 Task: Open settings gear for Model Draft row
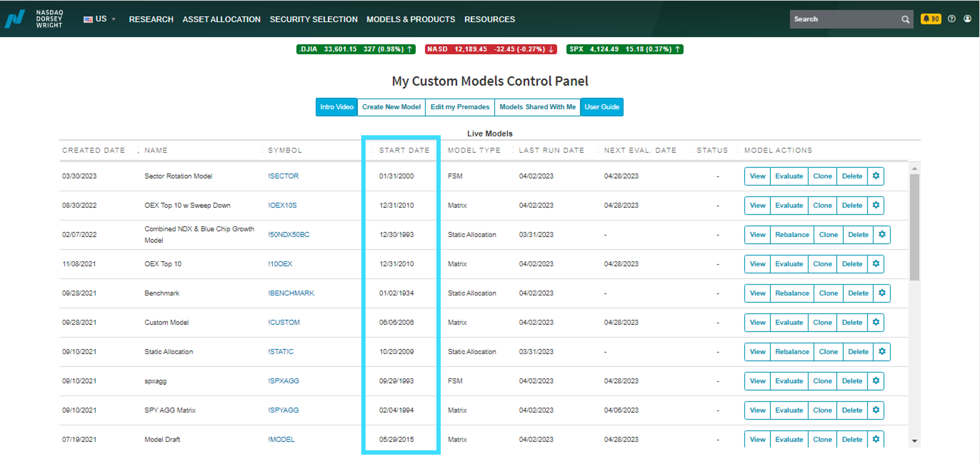point(876,439)
